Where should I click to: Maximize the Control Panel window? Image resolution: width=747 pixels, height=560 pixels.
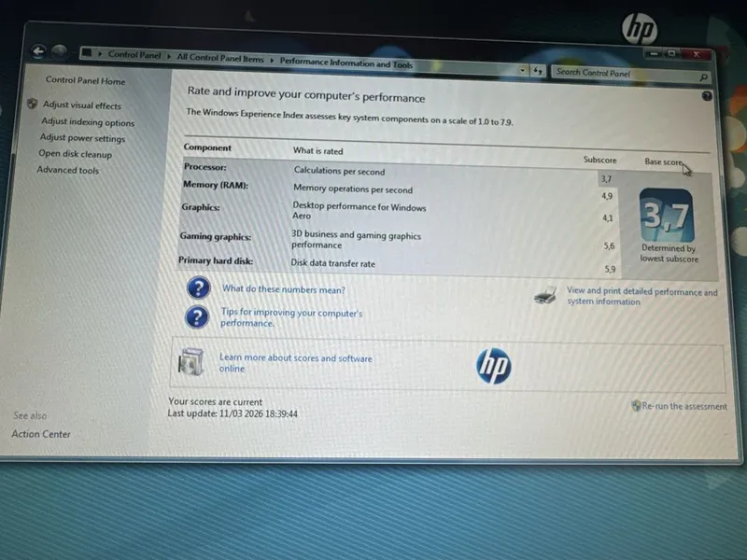(x=671, y=53)
